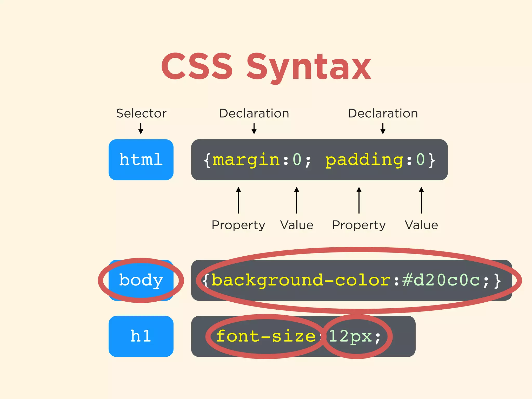Click the blue html selector box
The width and height of the screenshot is (532, 399).
click(141, 159)
